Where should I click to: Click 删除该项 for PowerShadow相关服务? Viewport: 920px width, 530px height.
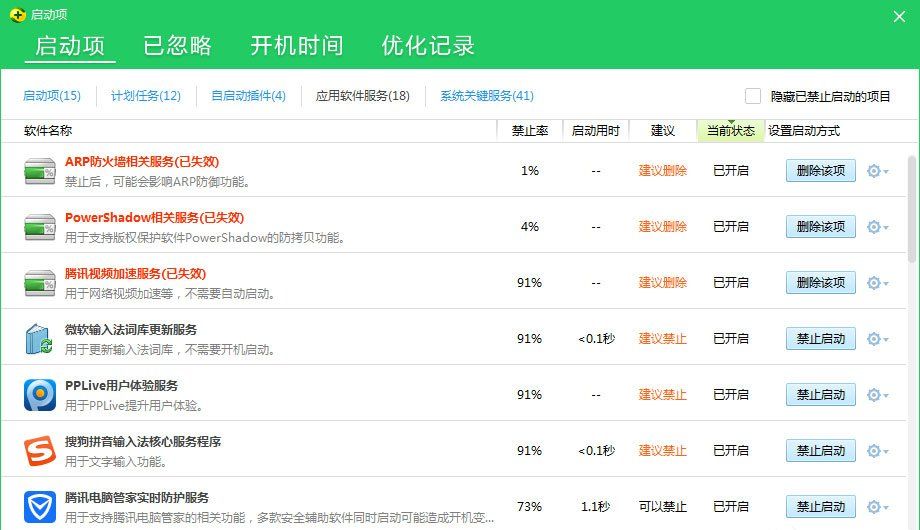(821, 227)
